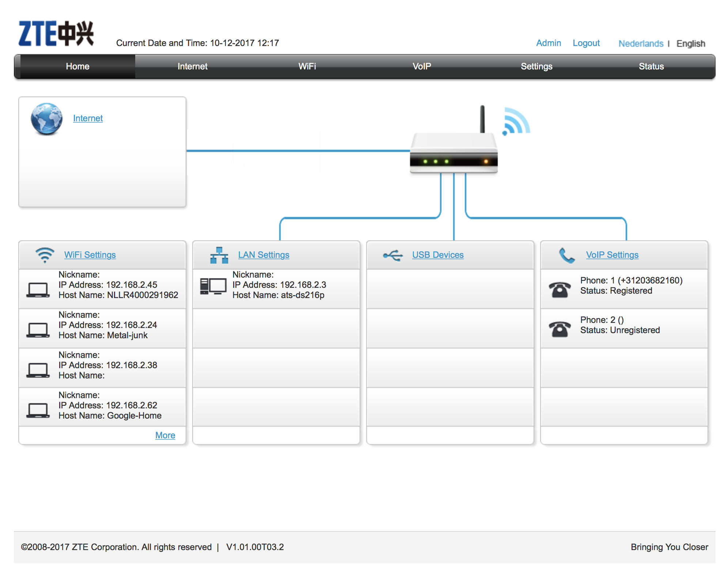The width and height of the screenshot is (728, 572).
Task: Click IP Address: 192.168.2.3 text
Action: 279,285
